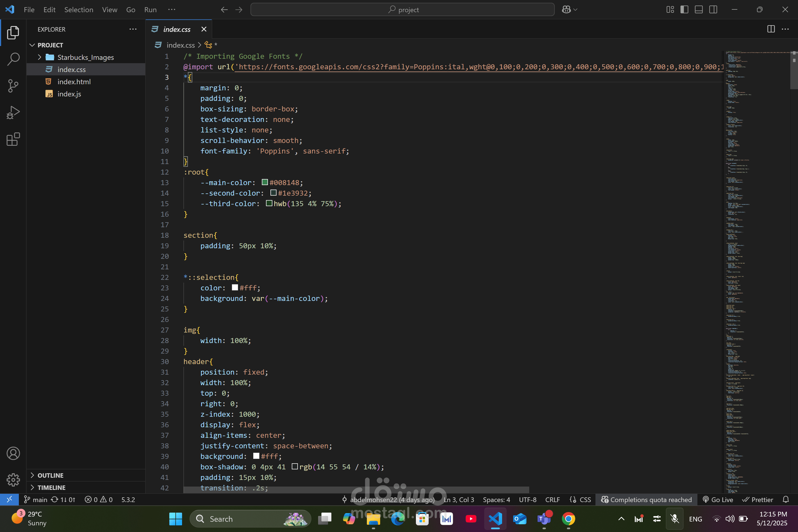Close the index.css editor tab
The image size is (798, 532).
(x=204, y=29)
